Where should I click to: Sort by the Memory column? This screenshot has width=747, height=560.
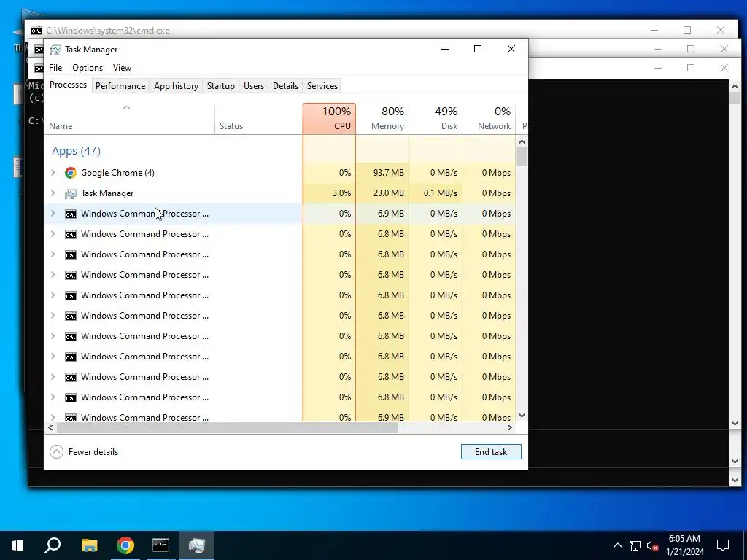click(x=382, y=119)
